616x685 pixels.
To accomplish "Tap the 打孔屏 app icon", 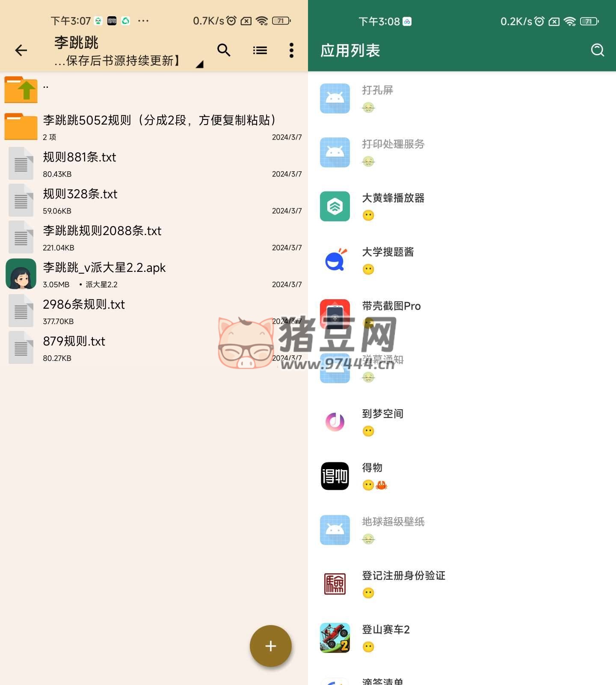I will pos(335,98).
